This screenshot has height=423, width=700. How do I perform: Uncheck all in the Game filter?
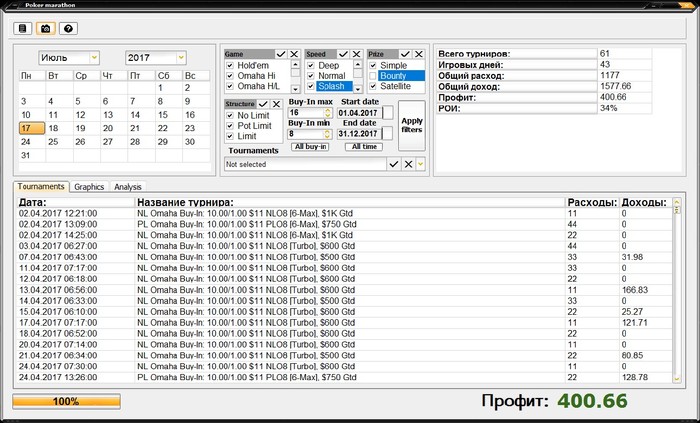coord(294,54)
